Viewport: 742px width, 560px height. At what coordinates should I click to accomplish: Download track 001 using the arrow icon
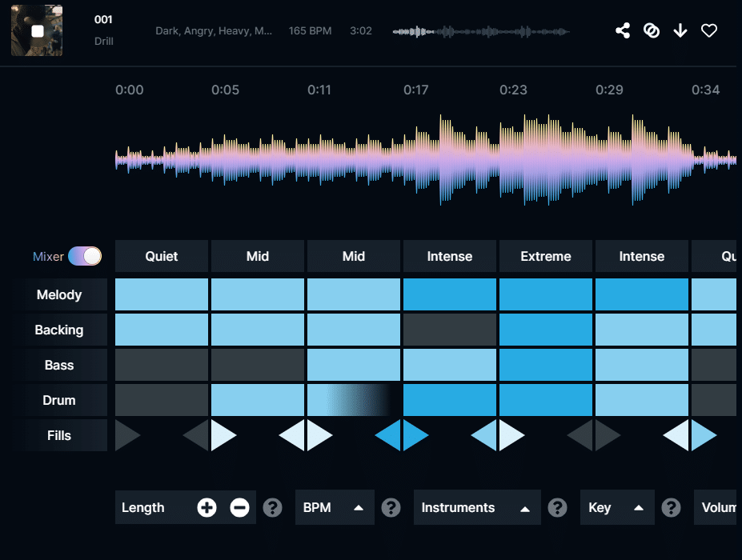point(680,30)
